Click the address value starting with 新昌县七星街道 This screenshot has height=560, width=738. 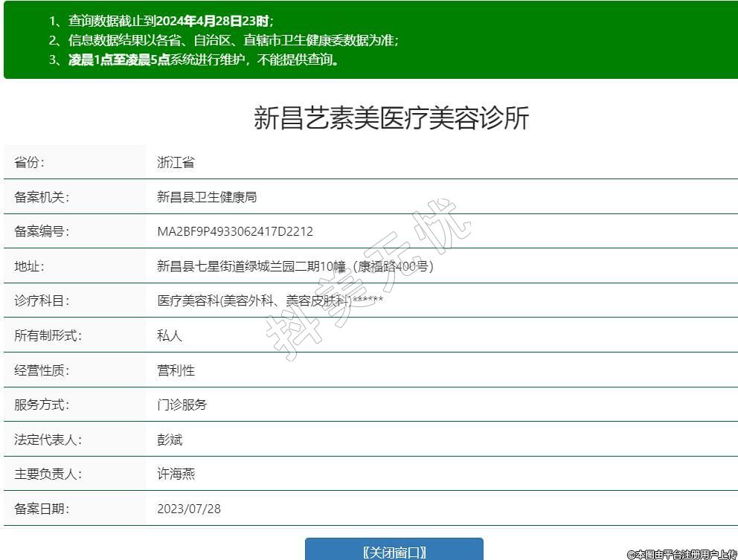click(295, 266)
